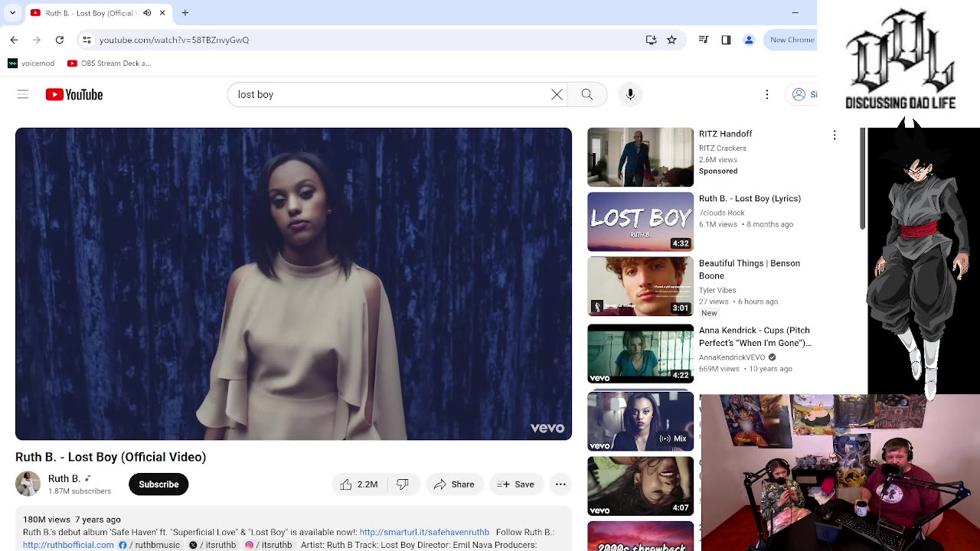Image resolution: width=980 pixels, height=551 pixels.
Task: Save video to a playlist
Action: tap(517, 484)
